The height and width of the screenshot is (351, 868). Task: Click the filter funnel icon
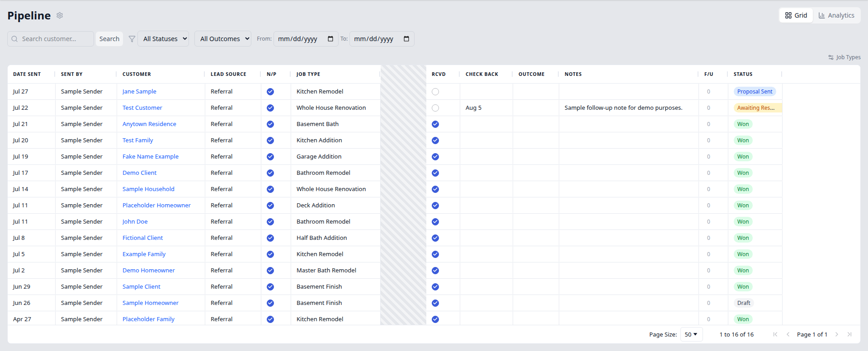(132, 39)
